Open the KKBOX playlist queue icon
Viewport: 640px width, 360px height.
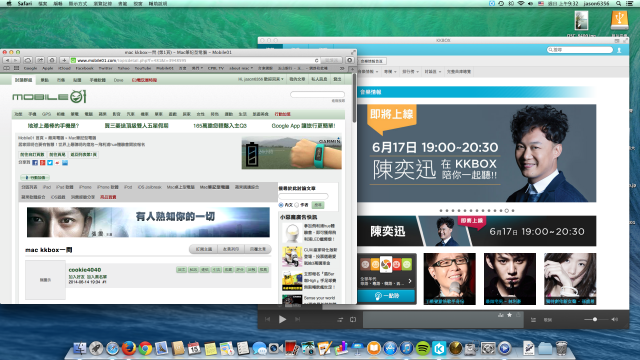pyautogui.click(x=533, y=320)
